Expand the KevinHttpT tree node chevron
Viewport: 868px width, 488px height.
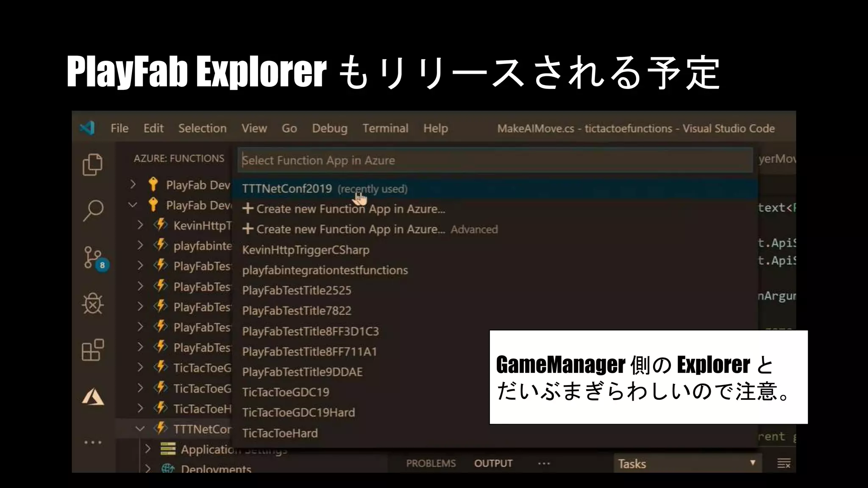point(140,225)
